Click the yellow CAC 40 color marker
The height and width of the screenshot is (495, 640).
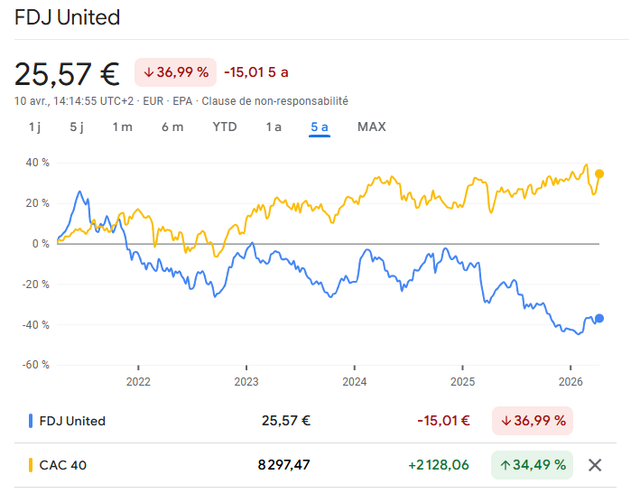point(31,465)
